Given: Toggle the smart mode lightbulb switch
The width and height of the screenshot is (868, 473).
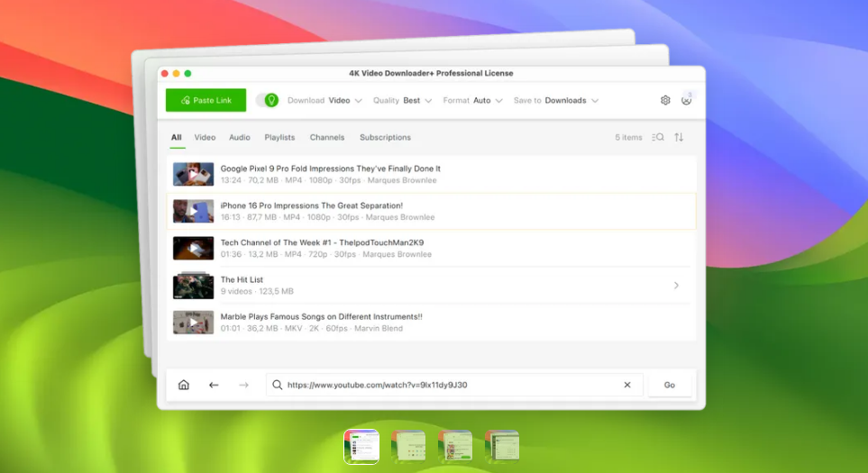Looking at the screenshot, I should [x=268, y=100].
